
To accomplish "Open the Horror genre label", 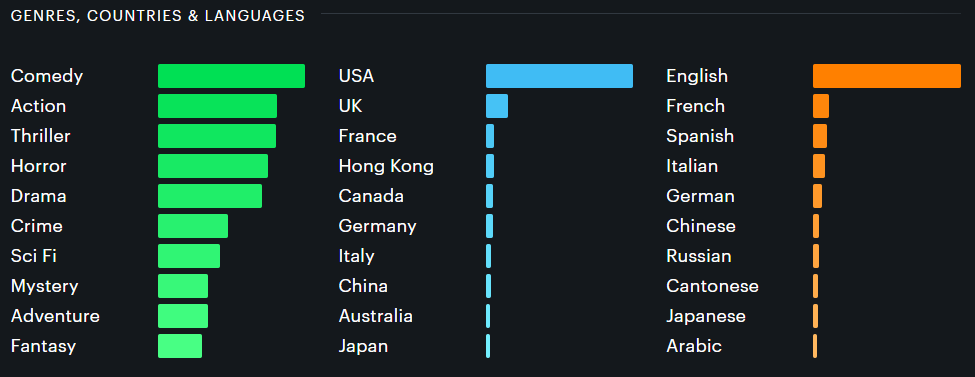I will [39, 166].
